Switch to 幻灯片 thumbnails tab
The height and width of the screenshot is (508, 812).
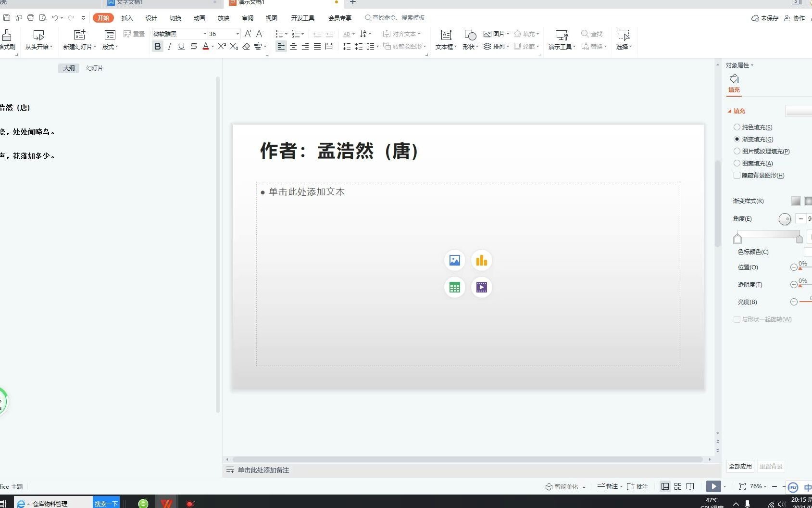pos(95,68)
